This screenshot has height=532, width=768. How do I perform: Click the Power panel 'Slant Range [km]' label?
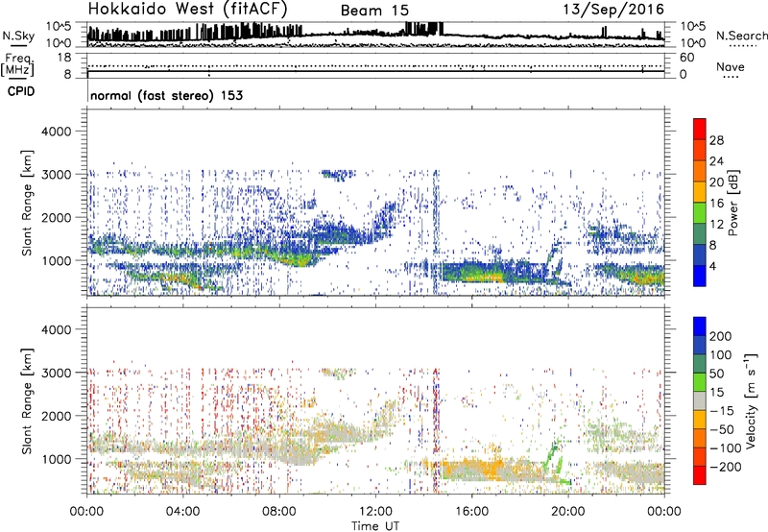pos(28,203)
